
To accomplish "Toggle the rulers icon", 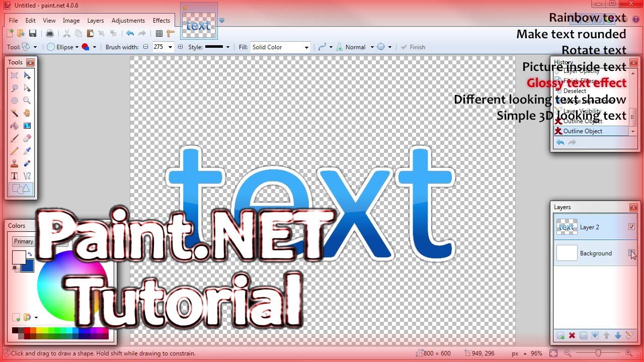I will pos(171,34).
